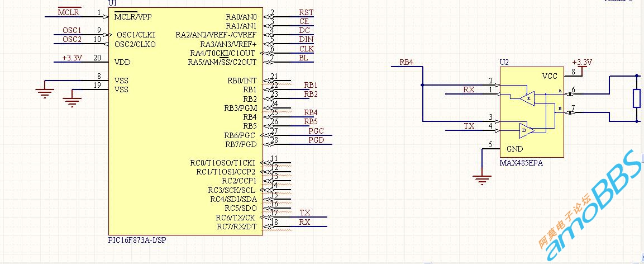Select the resistor across the A and B lines
The image size is (644, 264).
coord(637,98)
